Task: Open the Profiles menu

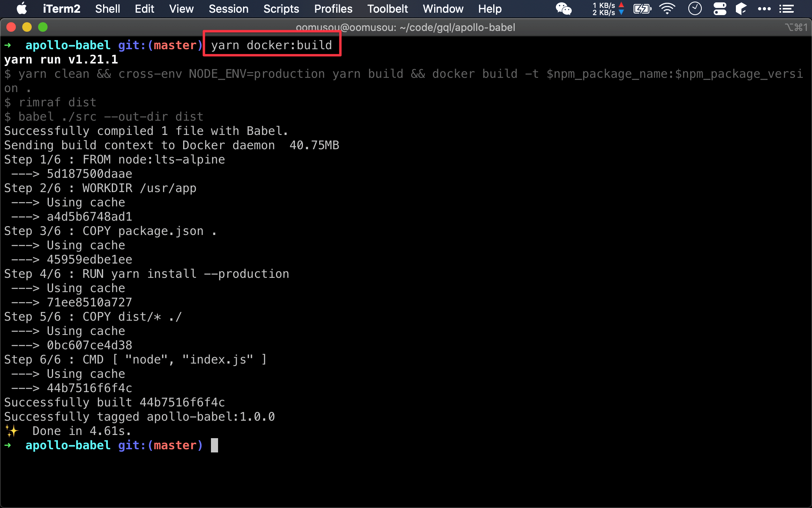Action: pyautogui.click(x=333, y=9)
